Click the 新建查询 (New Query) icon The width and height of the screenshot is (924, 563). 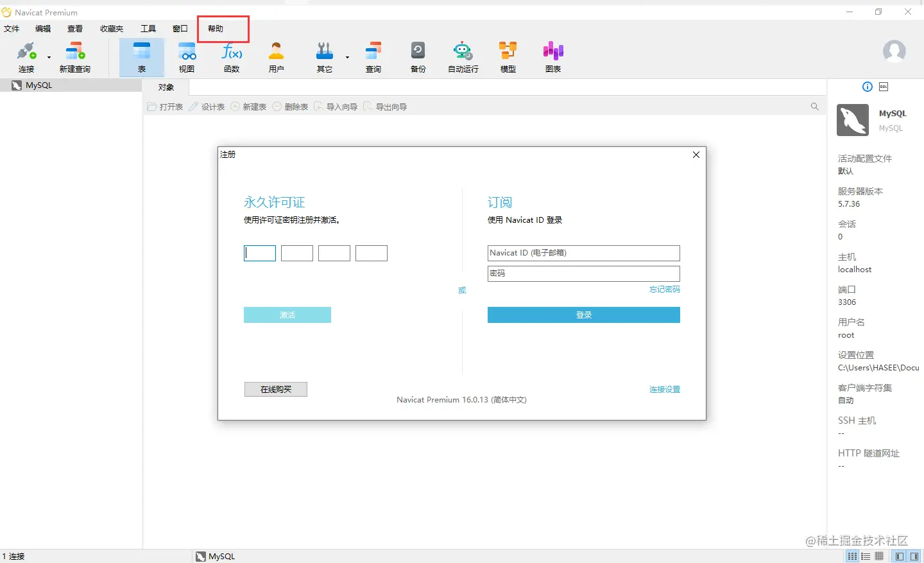[75, 57]
